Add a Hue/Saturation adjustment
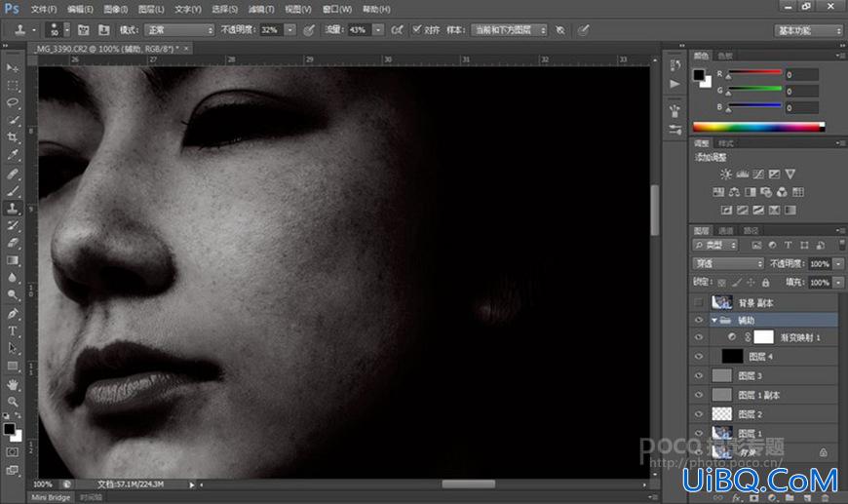 718,192
